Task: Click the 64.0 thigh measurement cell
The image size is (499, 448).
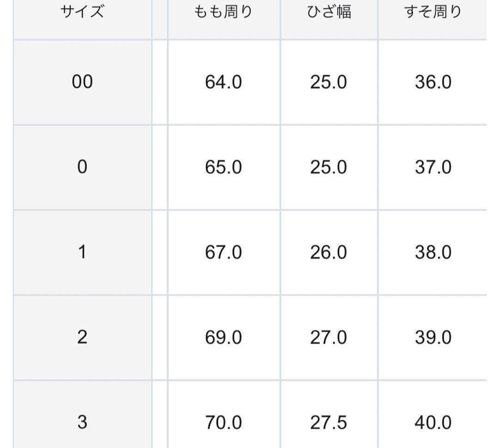Action: (224, 82)
